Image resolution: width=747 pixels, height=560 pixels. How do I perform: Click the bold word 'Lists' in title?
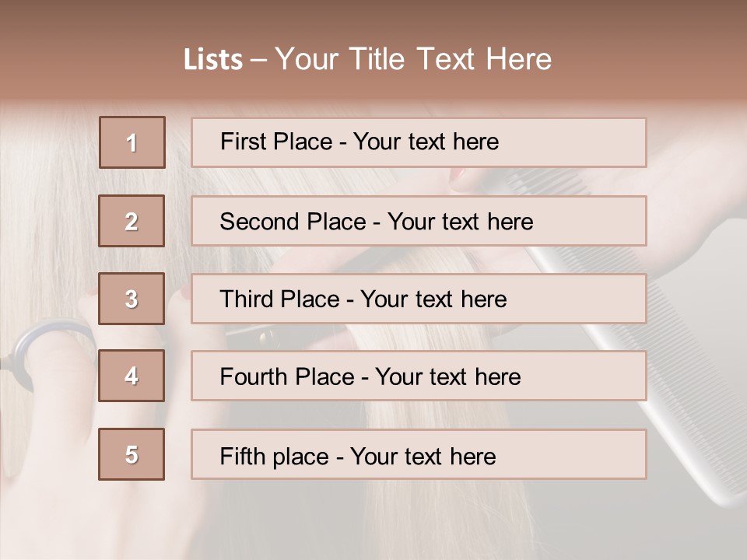213,60
